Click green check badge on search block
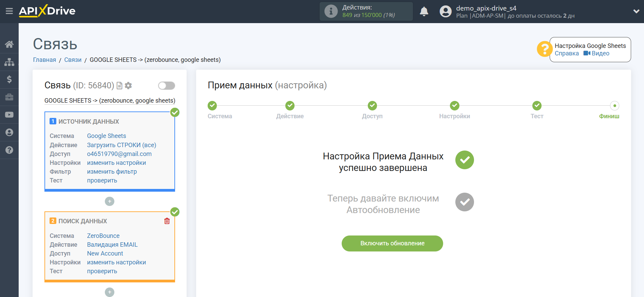Screen dimensions: 644x297 pos(175,212)
